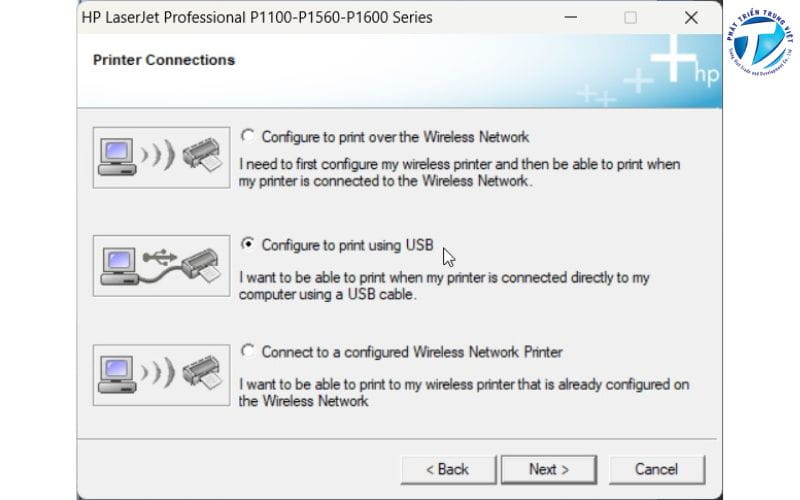The height and width of the screenshot is (500, 800).
Task: Cancel the printer installation
Action: pos(656,469)
